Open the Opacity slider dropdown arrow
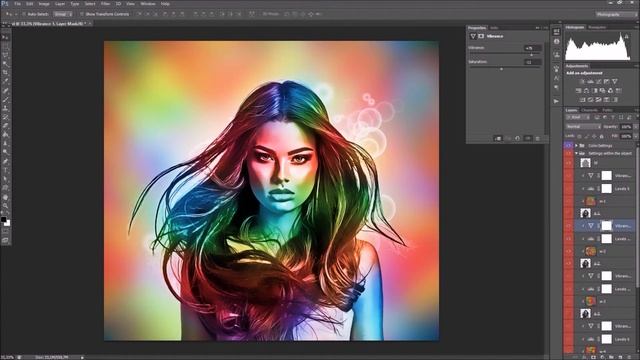 tap(636, 127)
